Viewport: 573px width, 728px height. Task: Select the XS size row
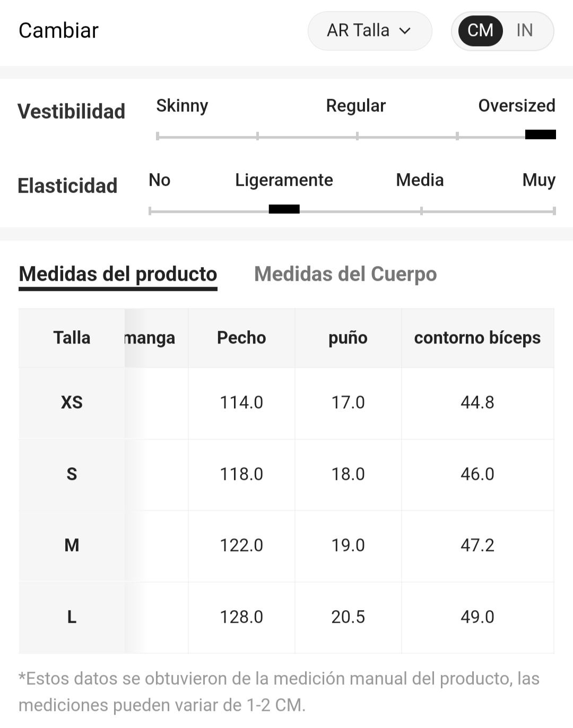tap(286, 402)
